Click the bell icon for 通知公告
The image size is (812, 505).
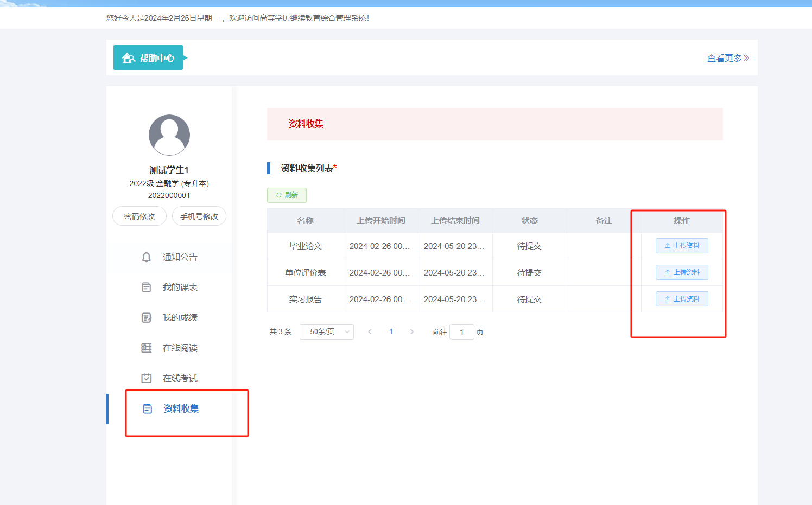point(146,257)
